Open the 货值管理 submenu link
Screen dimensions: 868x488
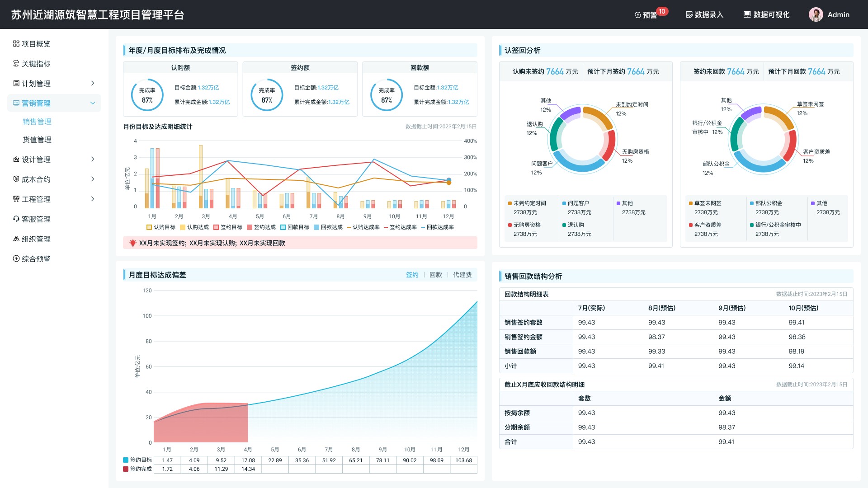coord(37,140)
